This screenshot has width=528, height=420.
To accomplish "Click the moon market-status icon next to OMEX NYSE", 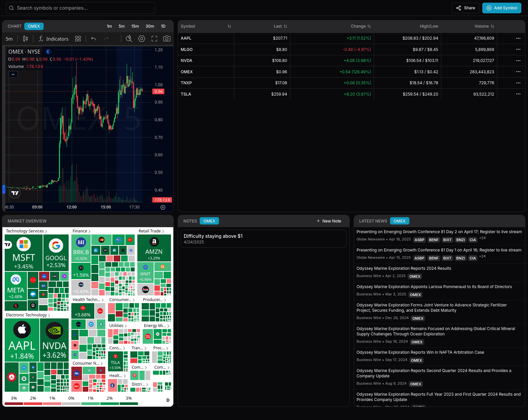I will coord(48,52).
